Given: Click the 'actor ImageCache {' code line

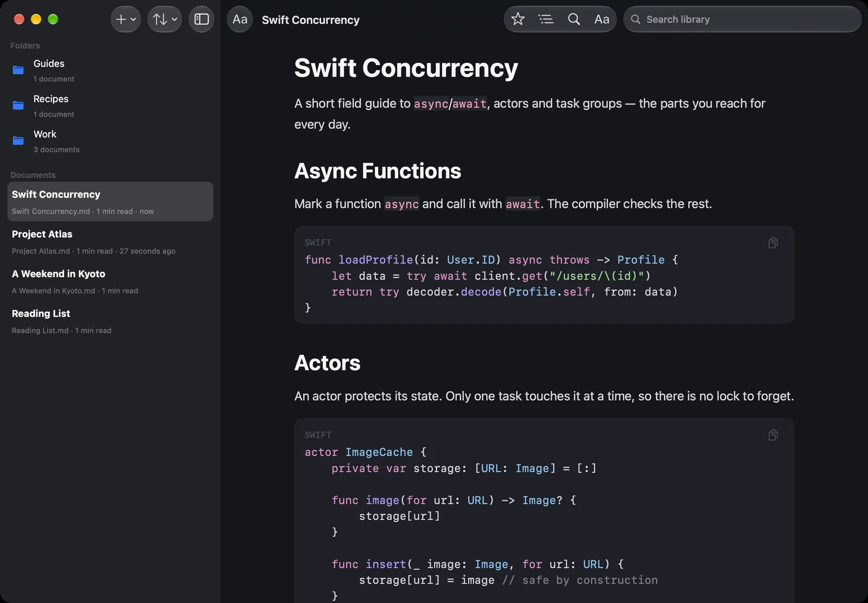Looking at the screenshot, I should pos(366,452).
